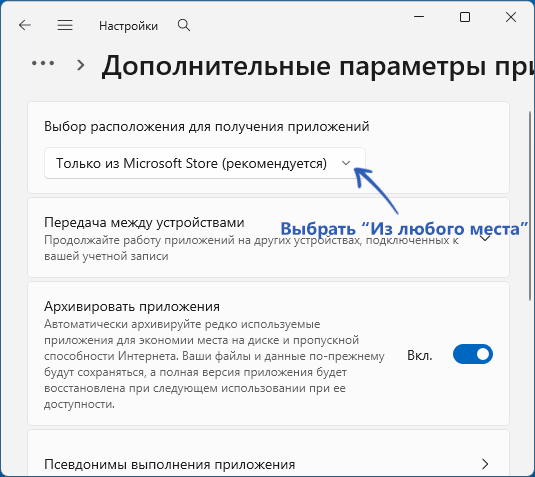Toggle the 'Архивировать приложения' switch
The height and width of the screenshot is (477, 535).
(473, 354)
